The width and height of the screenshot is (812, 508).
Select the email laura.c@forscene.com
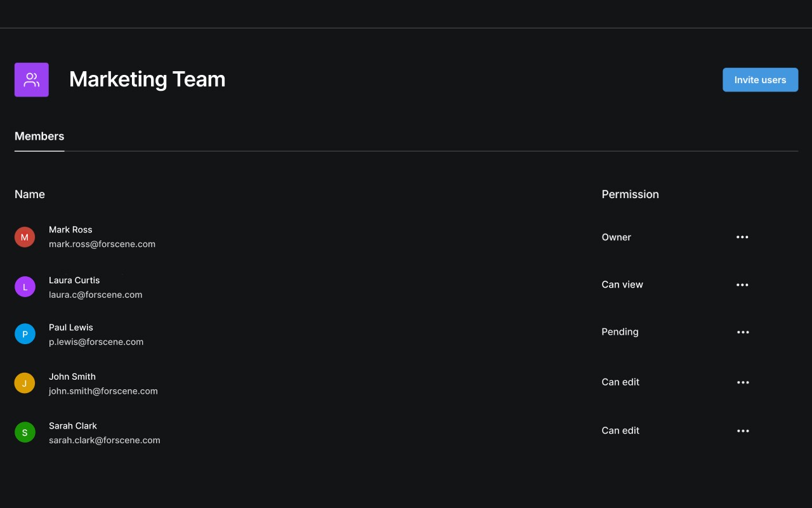point(95,295)
